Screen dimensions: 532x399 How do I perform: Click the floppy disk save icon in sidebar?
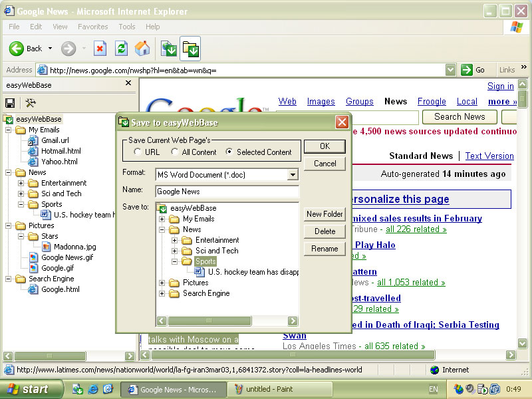[10, 103]
